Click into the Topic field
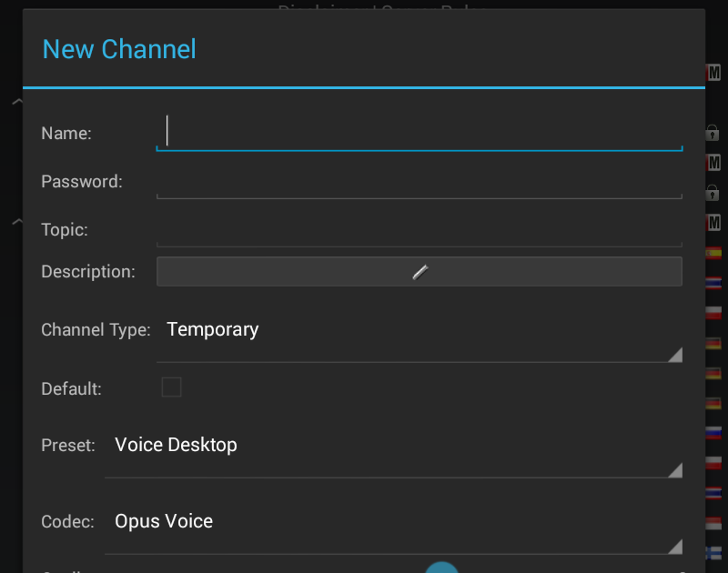This screenshot has height=573, width=728. pos(419,230)
